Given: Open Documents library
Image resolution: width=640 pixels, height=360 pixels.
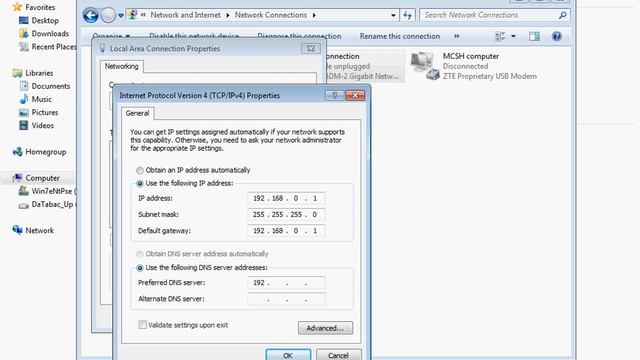Looking at the screenshot, I should pyautogui.click(x=51, y=86).
